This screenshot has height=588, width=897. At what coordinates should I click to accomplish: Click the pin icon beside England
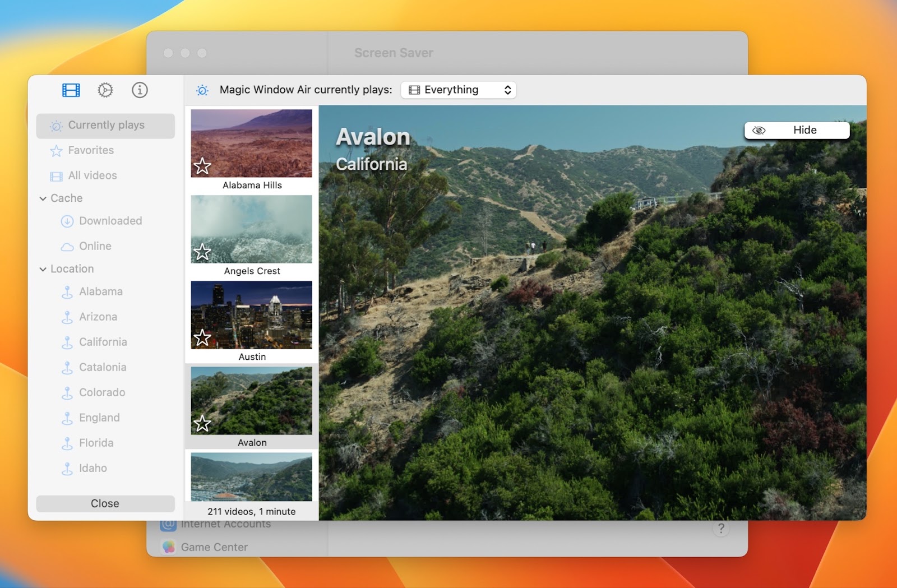coord(67,418)
